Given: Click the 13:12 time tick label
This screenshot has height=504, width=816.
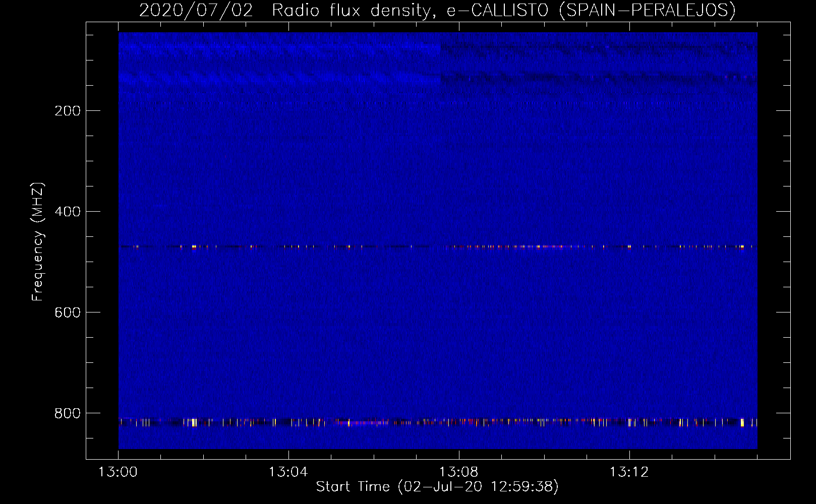Looking at the screenshot, I should click(629, 472).
